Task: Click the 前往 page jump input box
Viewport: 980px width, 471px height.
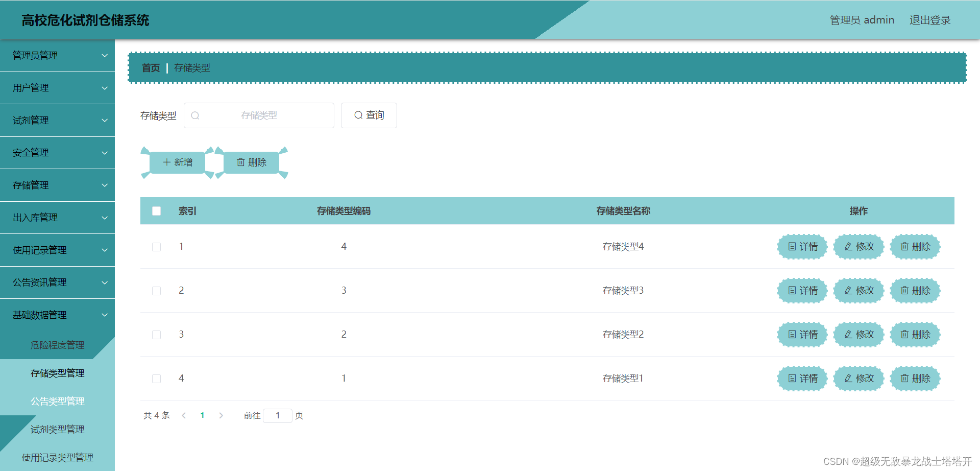Action: click(278, 415)
